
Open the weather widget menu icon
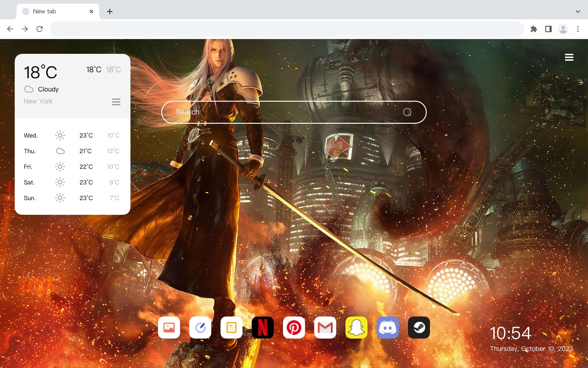coord(116,102)
